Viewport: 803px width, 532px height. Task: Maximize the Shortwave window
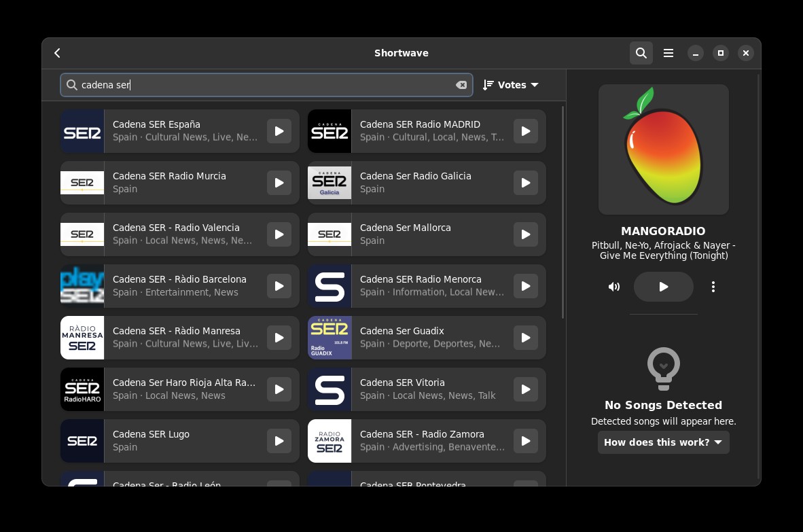point(721,53)
